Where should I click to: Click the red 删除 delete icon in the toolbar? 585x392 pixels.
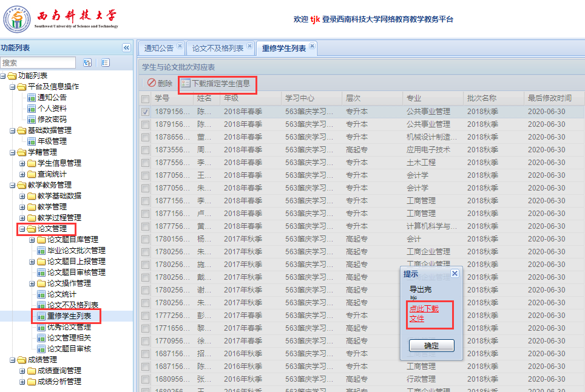tap(152, 84)
